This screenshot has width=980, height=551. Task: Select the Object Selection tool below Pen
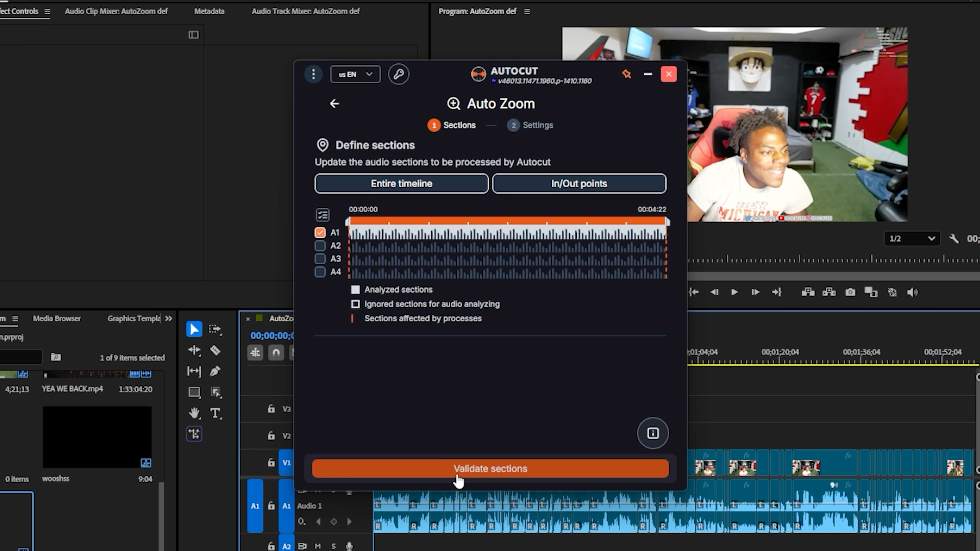click(x=215, y=392)
